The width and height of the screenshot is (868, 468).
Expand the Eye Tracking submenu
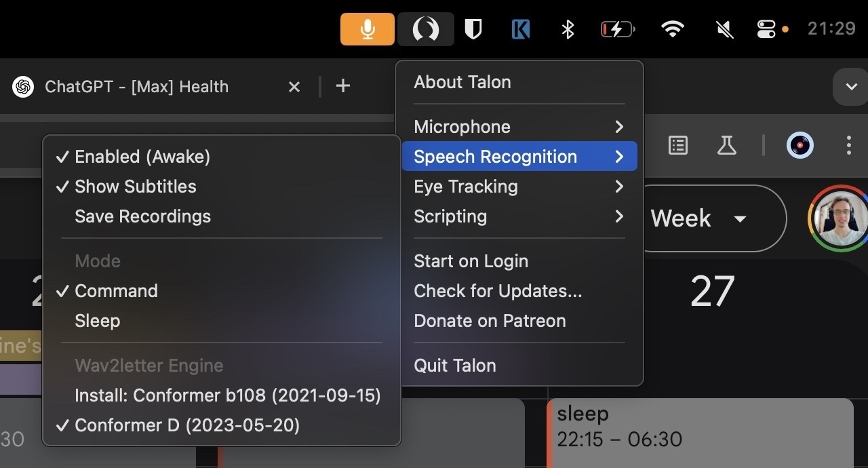click(520, 187)
